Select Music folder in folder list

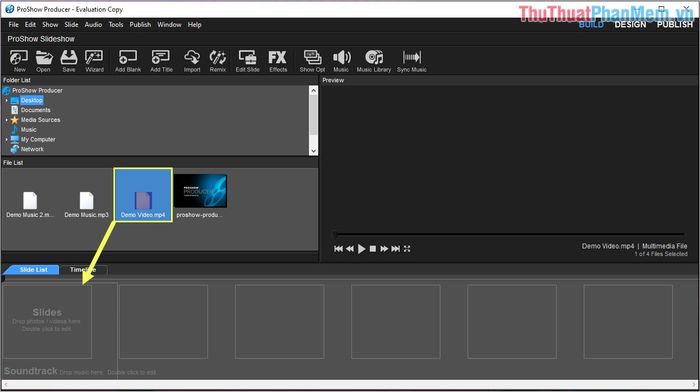pyautogui.click(x=28, y=130)
